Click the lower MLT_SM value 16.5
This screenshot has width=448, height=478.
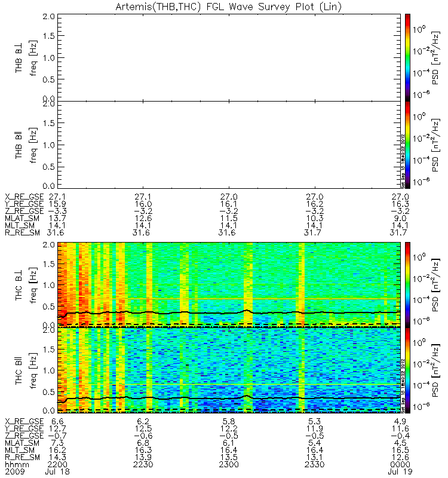(400, 450)
